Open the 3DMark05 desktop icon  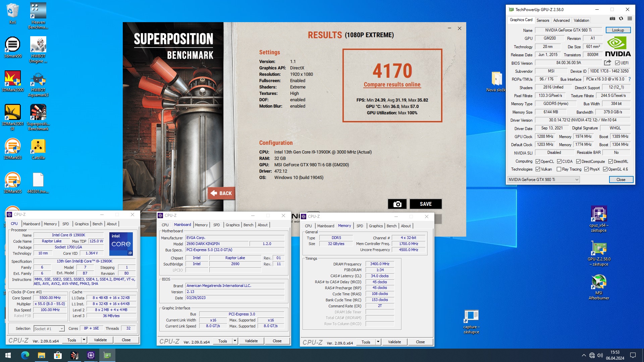(x=12, y=183)
